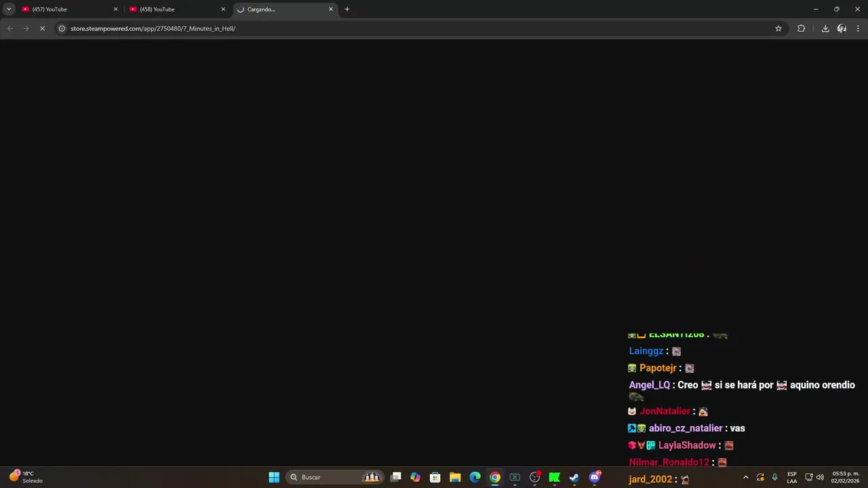Image resolution: width=868 pixels, height=488 pixels.
Task: Open Discord from taskbar
Action: point(595,477)
